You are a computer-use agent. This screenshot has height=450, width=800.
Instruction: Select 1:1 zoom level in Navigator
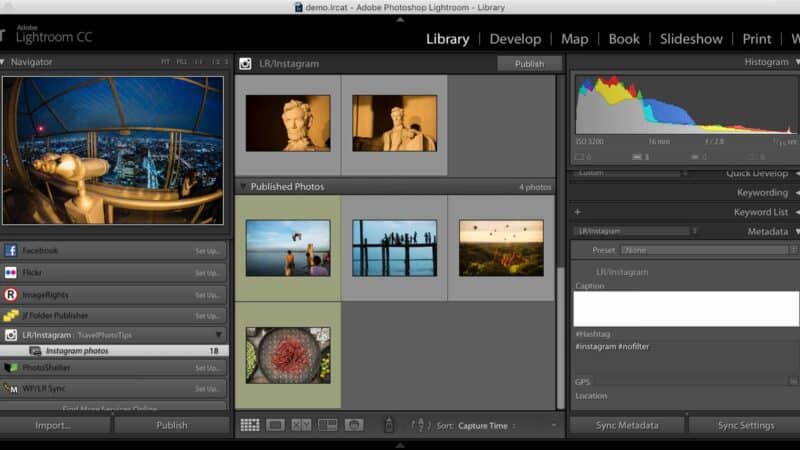click(198, 62)
